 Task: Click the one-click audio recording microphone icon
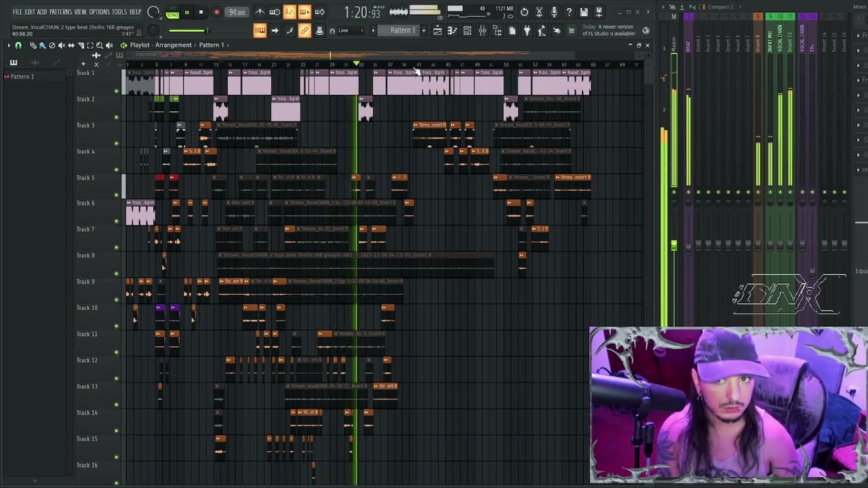coord(554,12)
